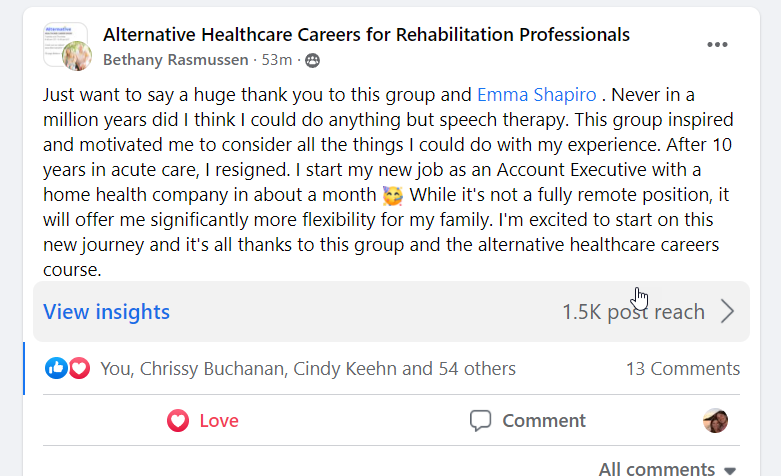Open the group name title link
The image size is (781, 476).
[x=366, y=35]
